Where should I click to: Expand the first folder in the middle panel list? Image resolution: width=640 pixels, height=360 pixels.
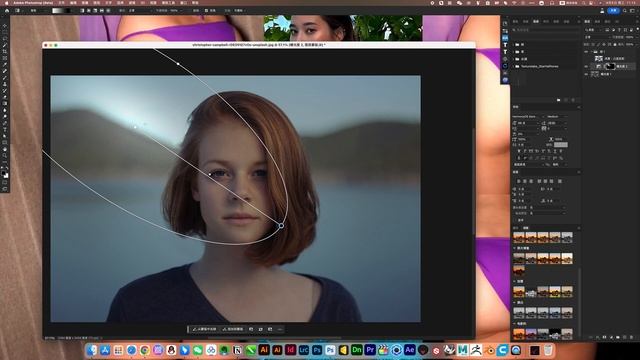pos(513,44)
